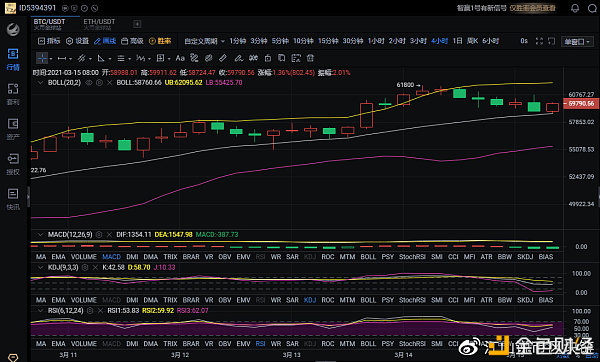Remove the RSI indicator with its X

tap(100, 310)
